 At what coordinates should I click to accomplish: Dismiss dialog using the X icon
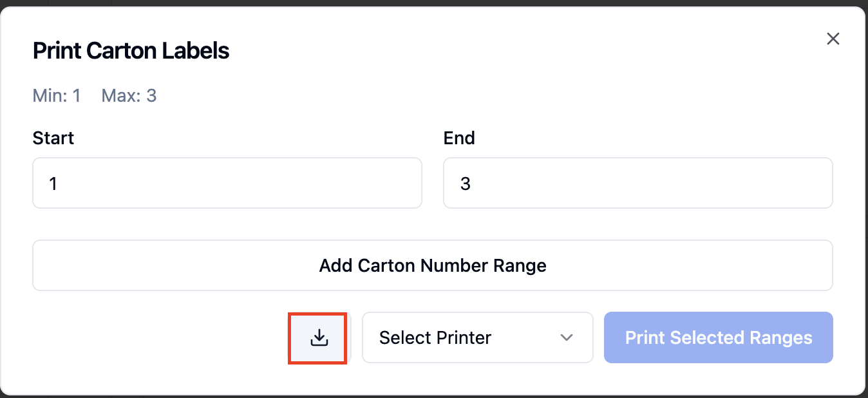pyautogui.click(x=833, y=39)
